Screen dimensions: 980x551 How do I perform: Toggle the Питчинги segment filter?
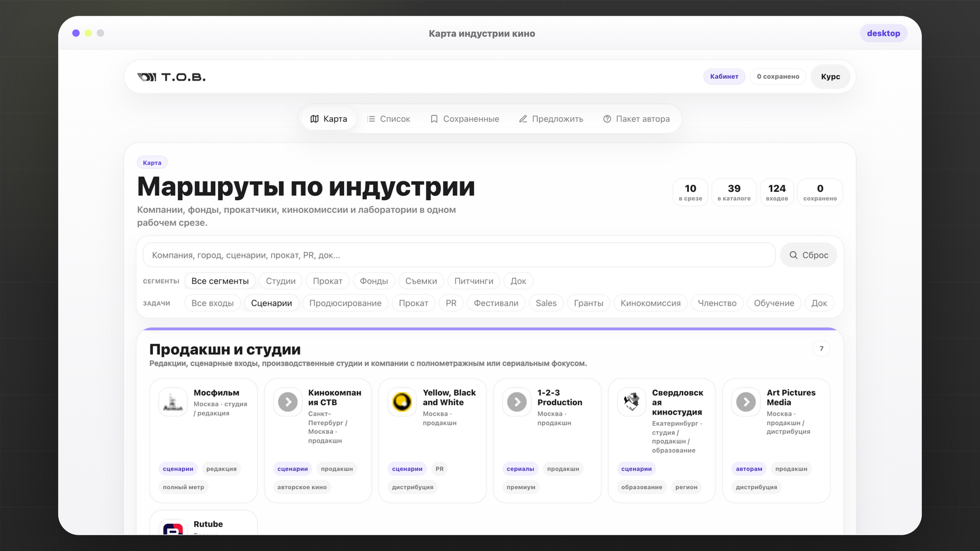[x=474, y=281]
